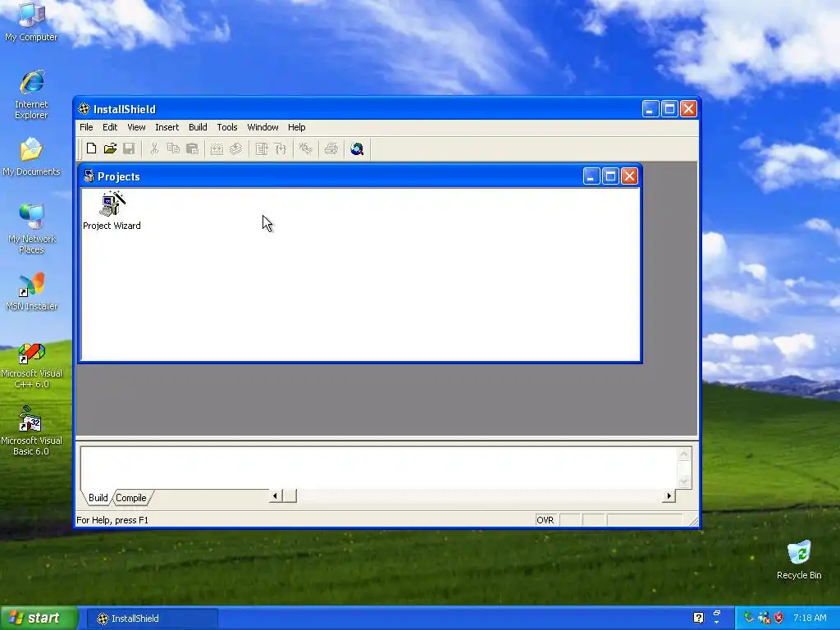The image size is (840, 630).
Task: Click the curly braces toolbar icon
Action: click(x=281, y=148)
